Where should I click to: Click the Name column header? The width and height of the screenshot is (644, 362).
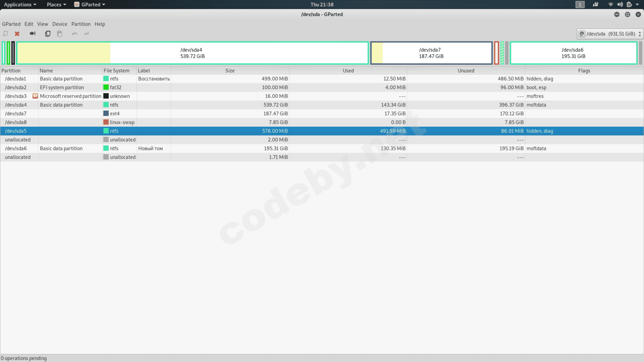click(70, 71)
